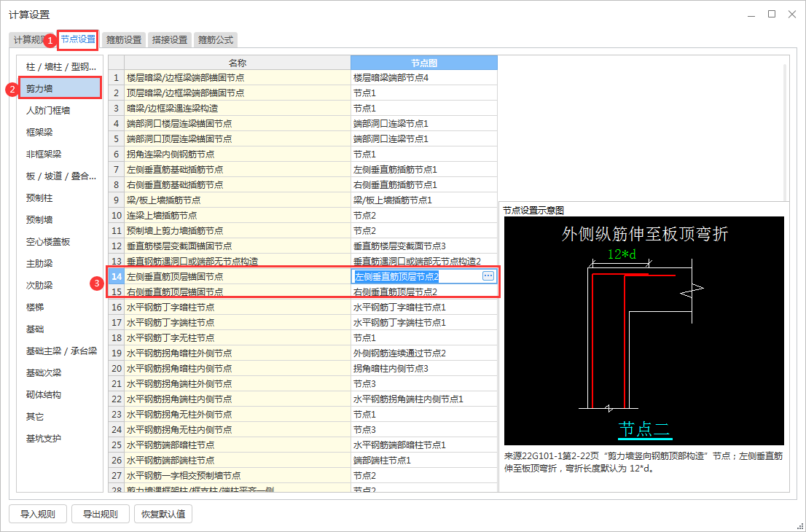Select row 14 左侧垂直筋顶层锚固节点 name
The height and width of the screenshot is (532, 806).
coord(238,276)
